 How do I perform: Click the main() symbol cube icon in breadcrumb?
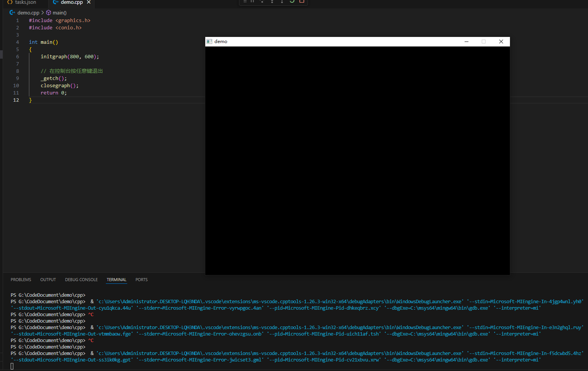48,12
